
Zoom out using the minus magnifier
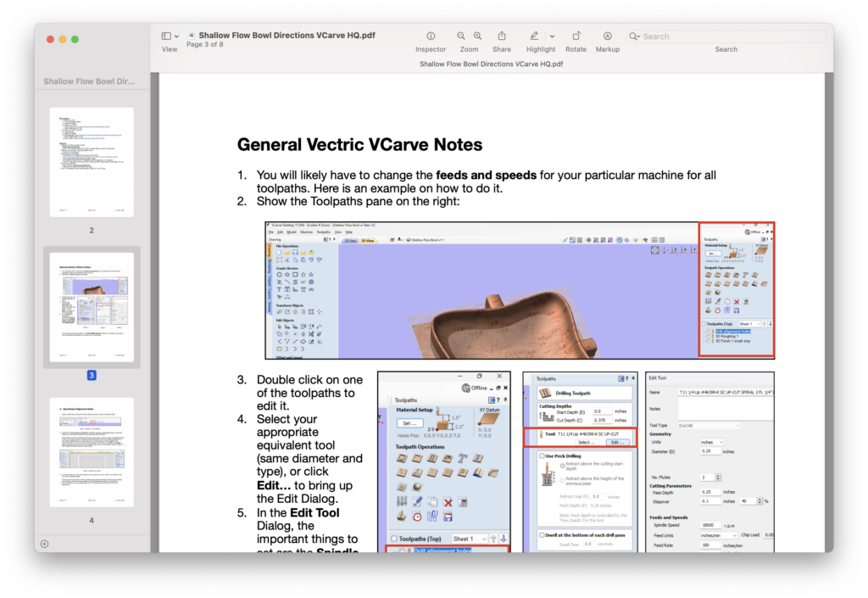point(461,36)
